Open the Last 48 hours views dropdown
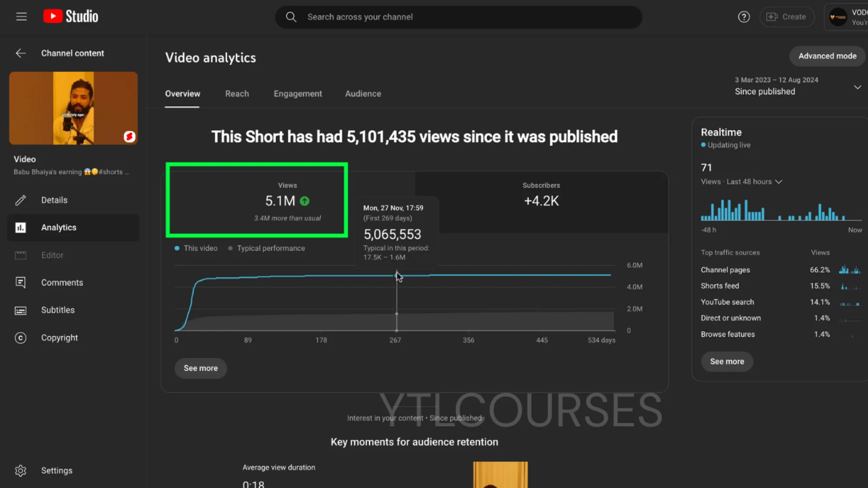This screenshot has height=488, width=868. tap(779, 182)
